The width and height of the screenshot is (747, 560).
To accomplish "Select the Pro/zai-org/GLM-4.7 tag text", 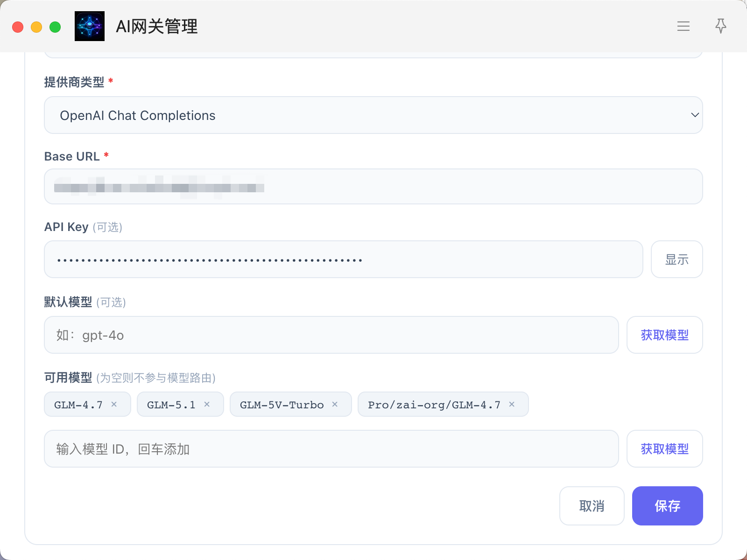I will [434, 405].
